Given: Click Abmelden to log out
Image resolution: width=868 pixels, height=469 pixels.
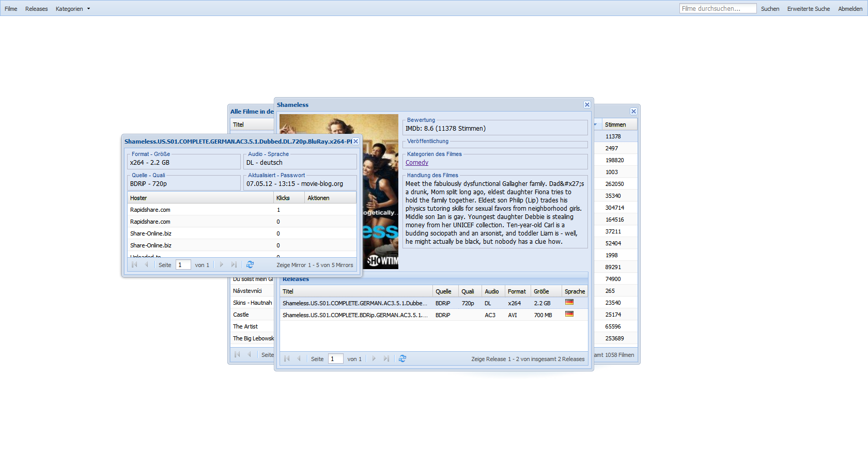Looking at the screenshot, I should (850, 9).
